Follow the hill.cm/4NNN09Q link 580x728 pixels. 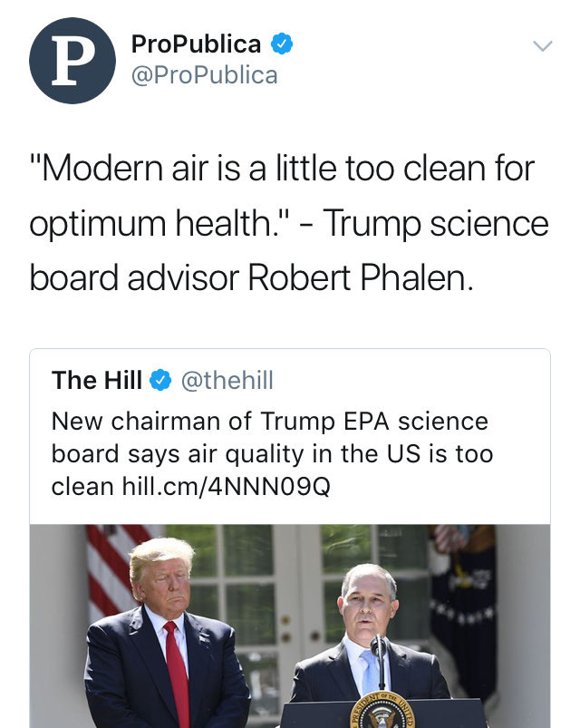[226, 487]
